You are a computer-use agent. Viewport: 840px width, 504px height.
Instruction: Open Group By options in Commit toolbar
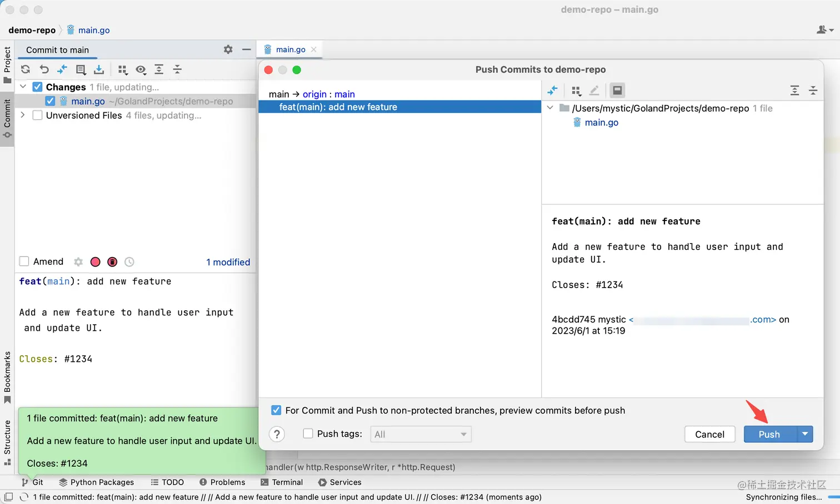(123, 69)
